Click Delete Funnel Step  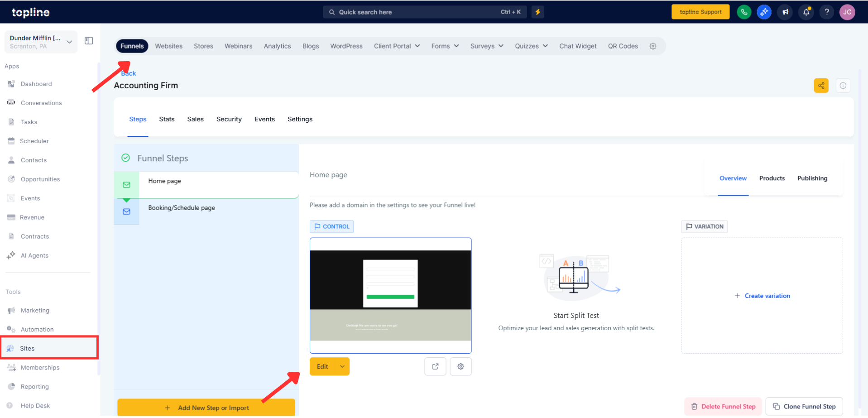[723, 407]
